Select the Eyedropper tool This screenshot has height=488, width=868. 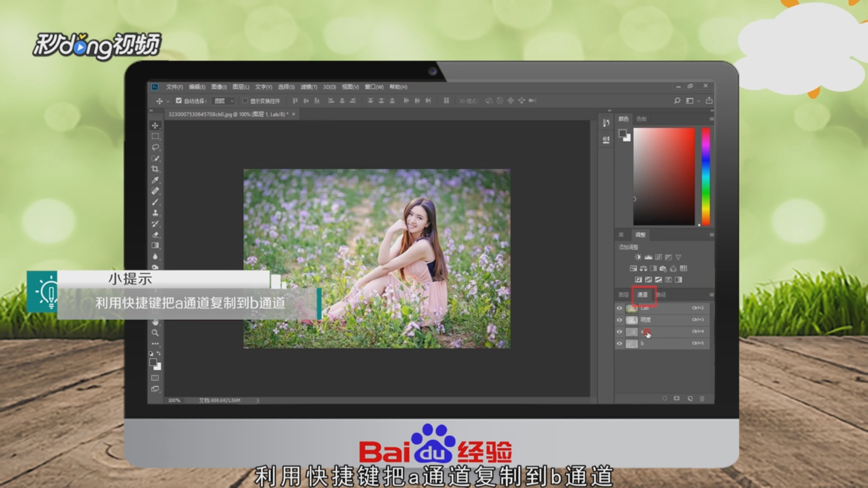click(155, 180)
